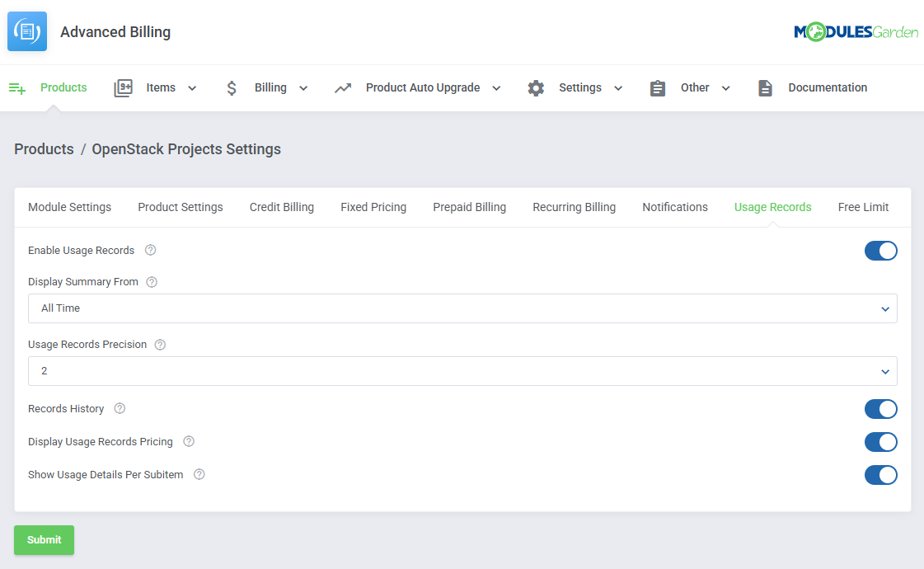Toggle Show Usage Details Per Subitem
The height and width of the screenshot is (569, 924).
point(880,475)
